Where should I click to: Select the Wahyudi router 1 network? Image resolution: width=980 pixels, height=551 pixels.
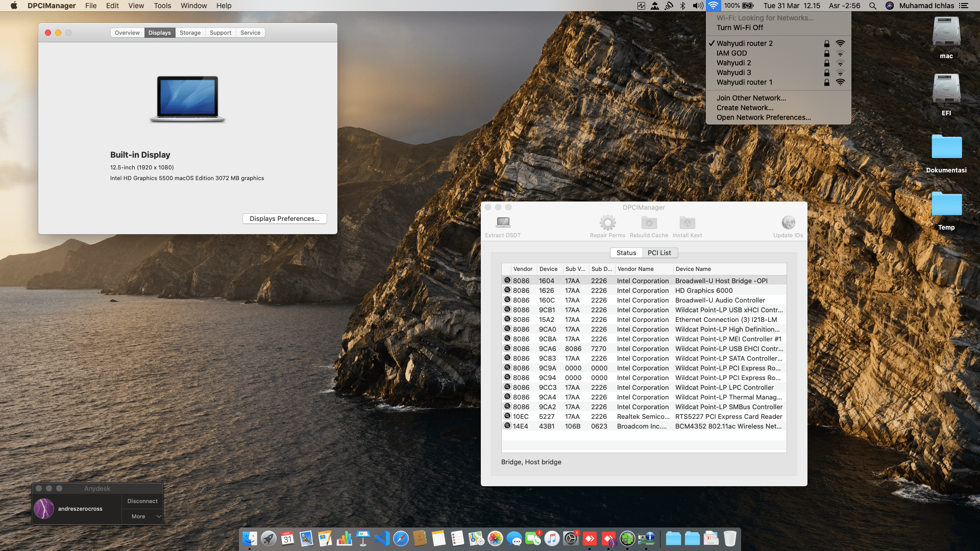(744, 82)
